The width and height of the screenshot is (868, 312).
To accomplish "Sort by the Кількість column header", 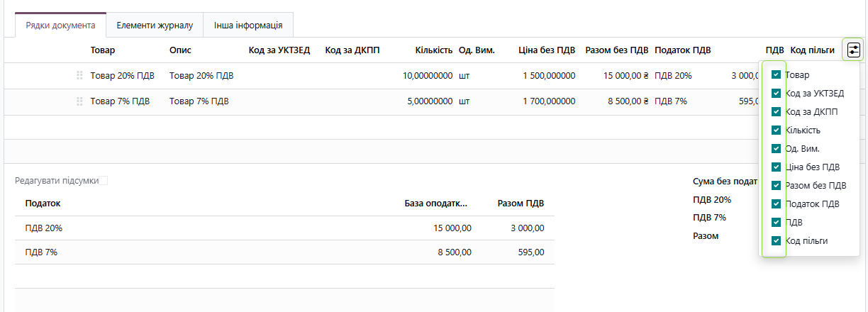I will tap(433, 50).
